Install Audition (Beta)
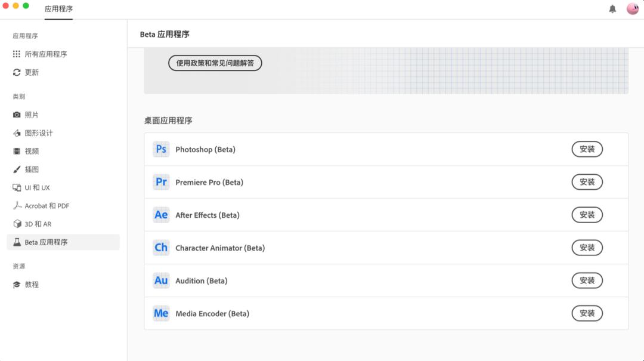 pyautogui.click(x=587, y=280)
